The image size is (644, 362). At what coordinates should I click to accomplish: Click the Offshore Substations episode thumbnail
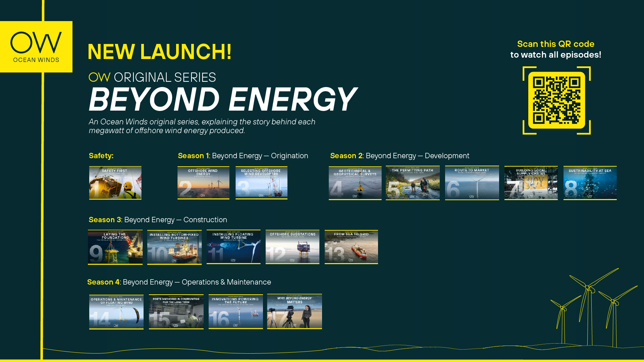292,247
